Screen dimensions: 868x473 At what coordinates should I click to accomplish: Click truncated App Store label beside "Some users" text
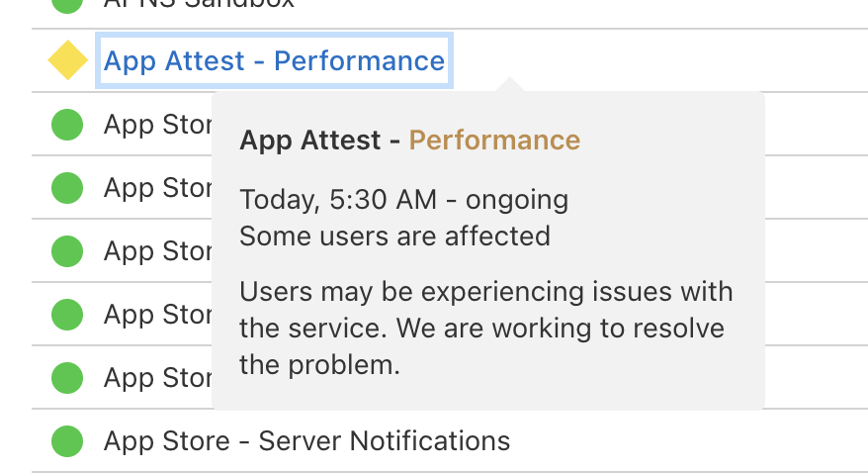[x=158, y=251]
